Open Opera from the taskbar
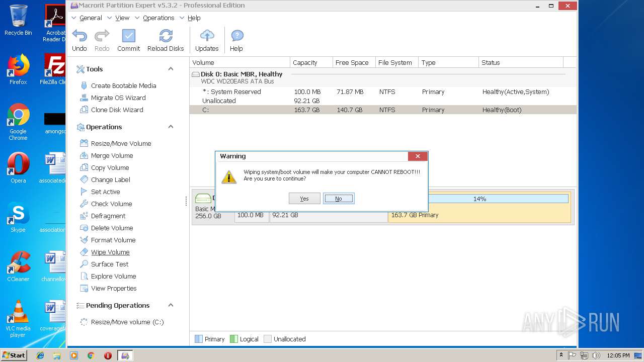 (x=108, y=355)
